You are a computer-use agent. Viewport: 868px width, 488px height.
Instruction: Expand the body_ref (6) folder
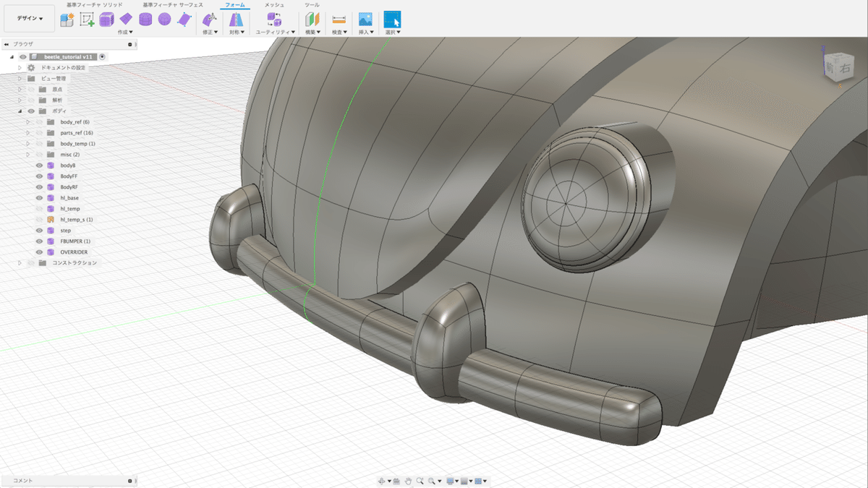(x=28, y=122)
